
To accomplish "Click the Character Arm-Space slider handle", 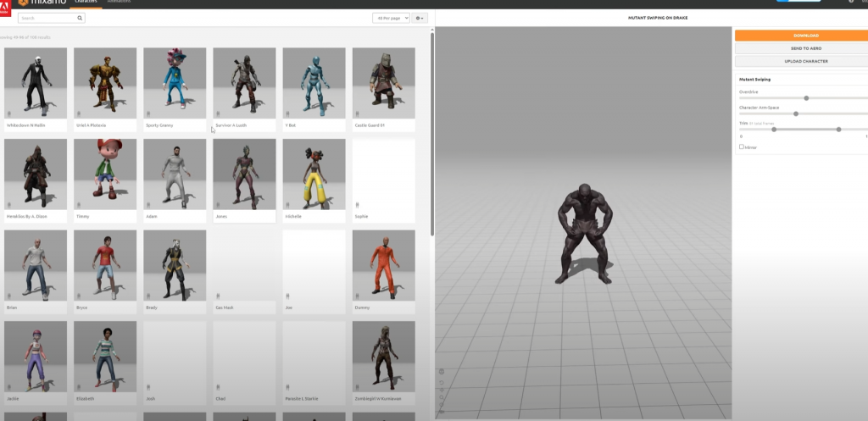I will point(795,114).
